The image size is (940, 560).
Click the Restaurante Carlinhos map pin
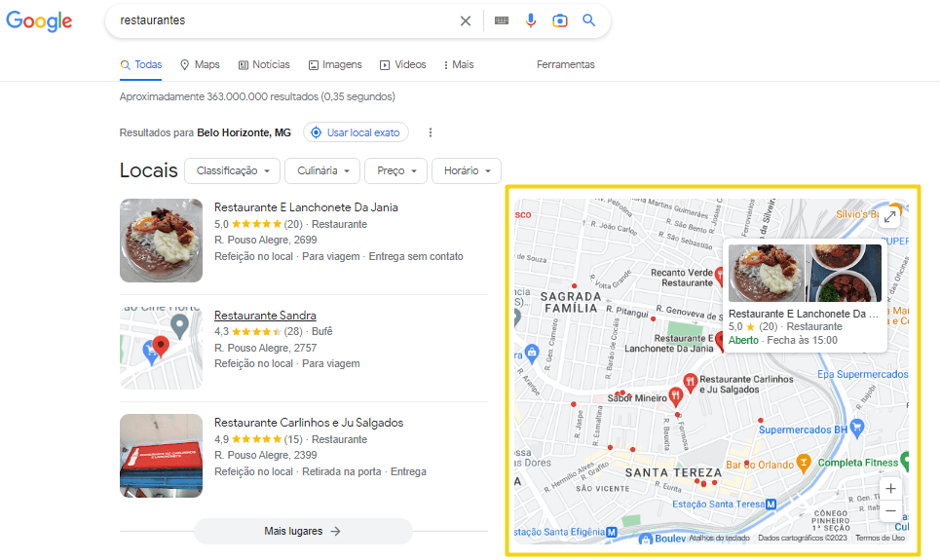pyautogui.click(x=690, y=382)
